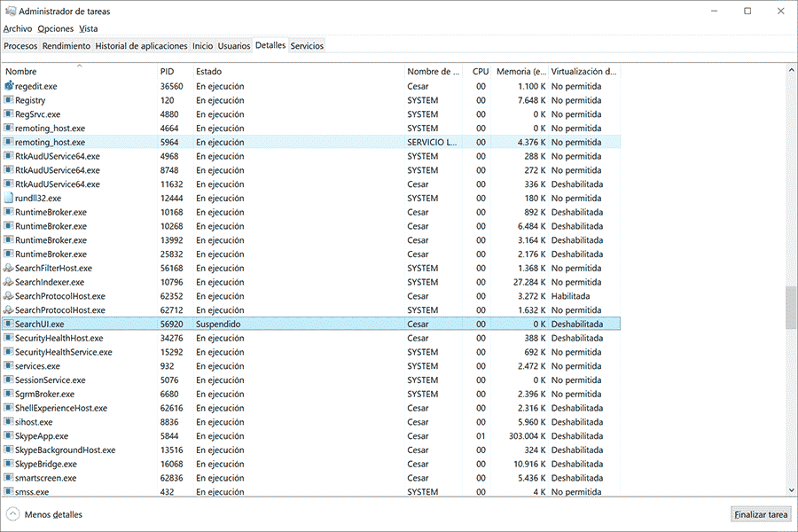Open Historial de aplicaciones tab
The image size is (798, 532).
coord(142,46)
